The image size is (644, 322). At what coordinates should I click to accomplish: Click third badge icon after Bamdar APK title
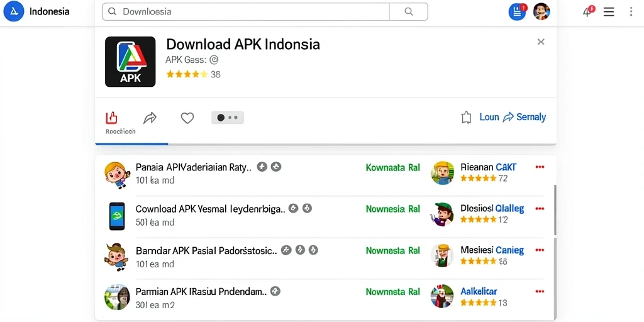point(313,250)
